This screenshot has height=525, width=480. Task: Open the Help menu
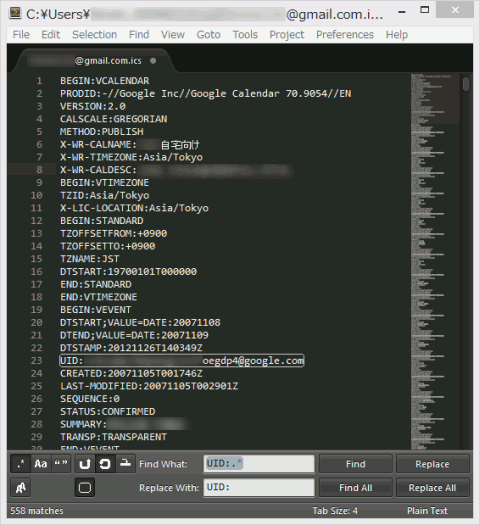[x=397, y=34]
